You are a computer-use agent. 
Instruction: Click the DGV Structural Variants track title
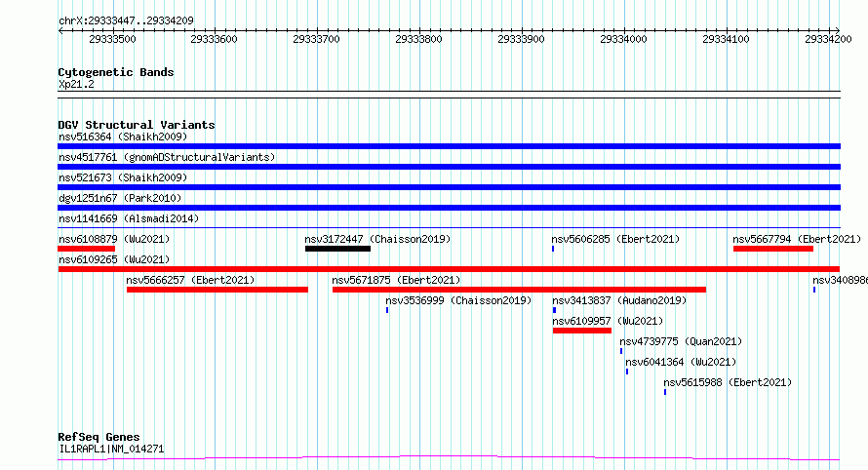click(x=137, y=125)
